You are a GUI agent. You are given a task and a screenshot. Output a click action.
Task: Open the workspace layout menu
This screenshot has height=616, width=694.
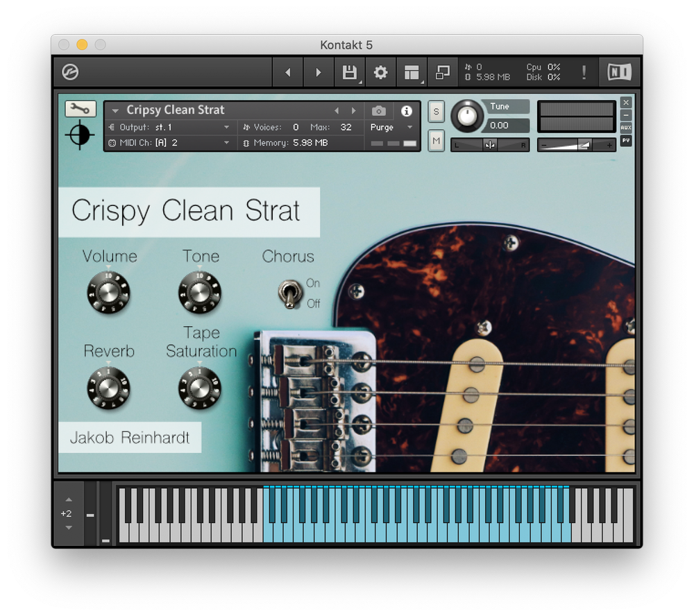click(x=412, y=72)
